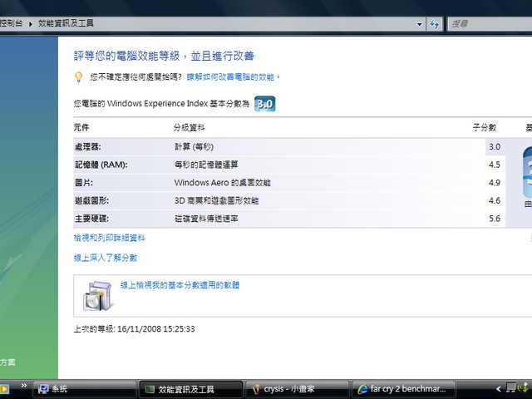Show hidden system tray icons arrow
The width and height of the screenshot is (532, 399).
pos(499,389)
